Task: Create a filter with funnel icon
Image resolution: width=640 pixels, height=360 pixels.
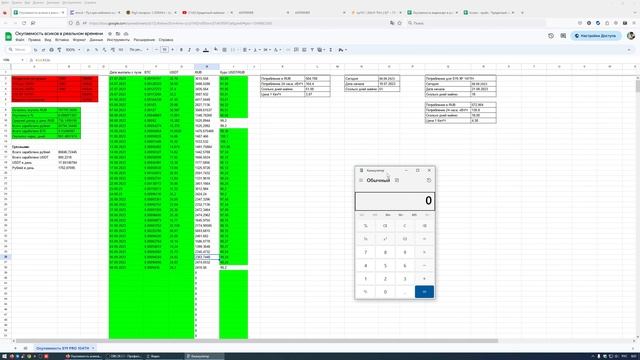Action: pos(312,50)
